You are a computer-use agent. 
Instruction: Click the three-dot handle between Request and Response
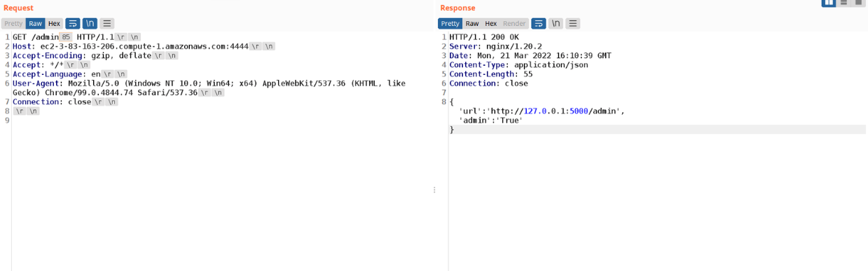click(434, 190)
